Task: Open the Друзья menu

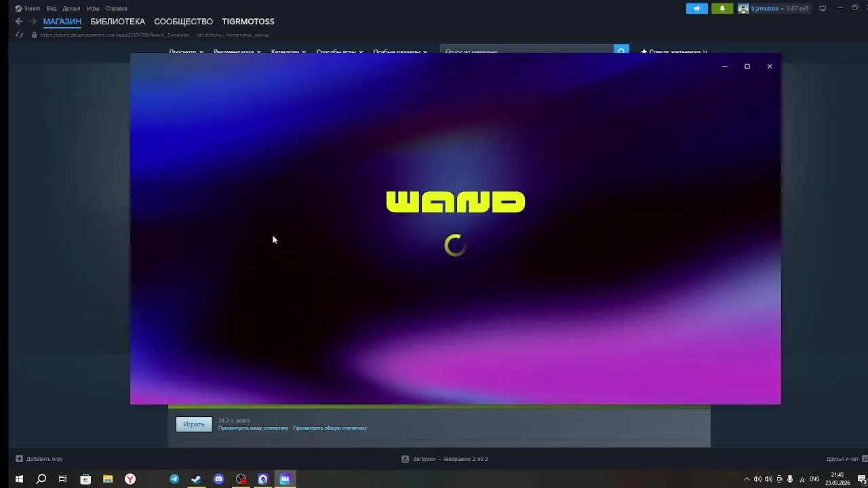Action: (x=71, y=9)
